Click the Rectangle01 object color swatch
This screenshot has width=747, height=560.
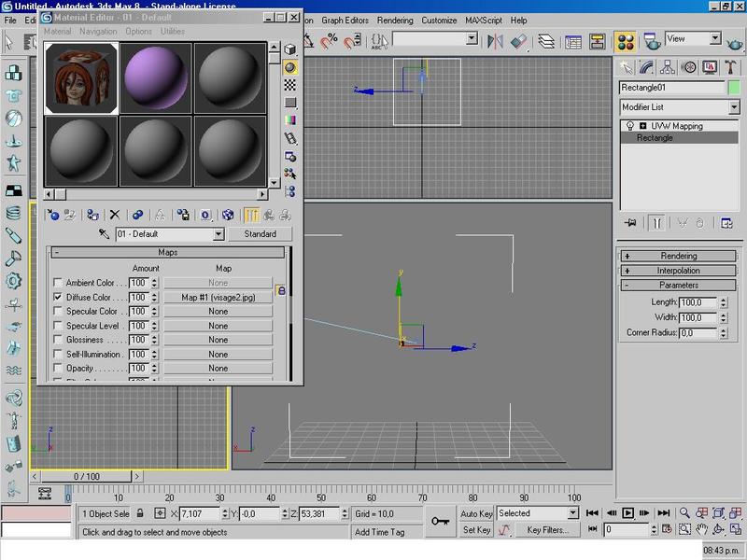[x=734, y=88]
